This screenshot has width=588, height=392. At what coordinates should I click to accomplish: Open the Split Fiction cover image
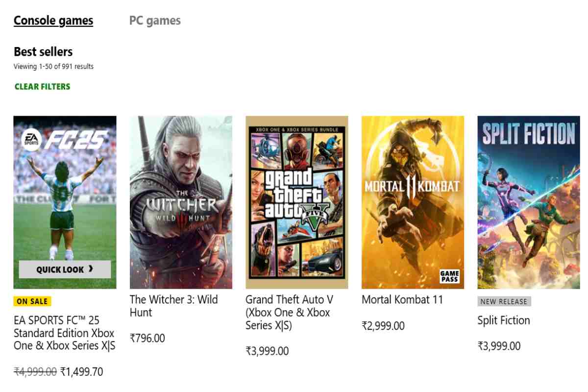529,202
